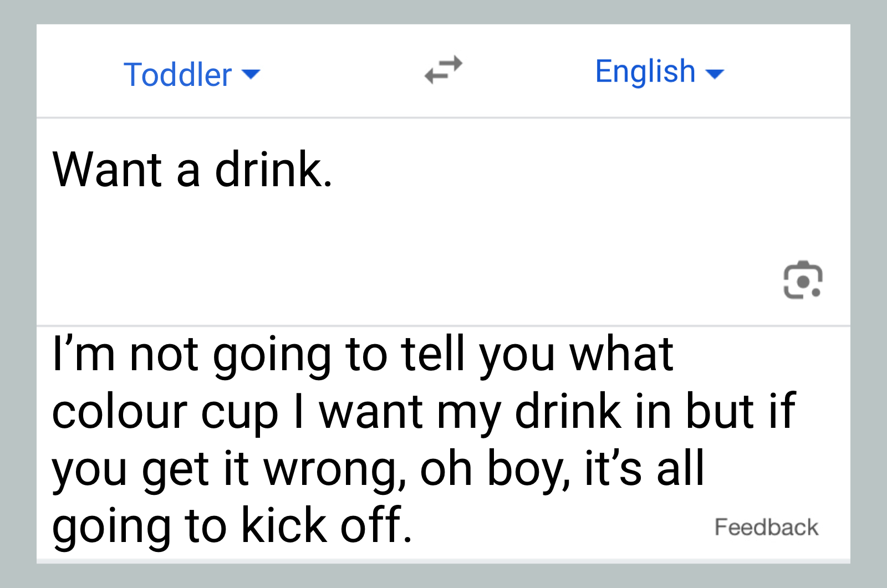Click the word "cup" in the translation
The image size is (887, 588).
point(239,413)
